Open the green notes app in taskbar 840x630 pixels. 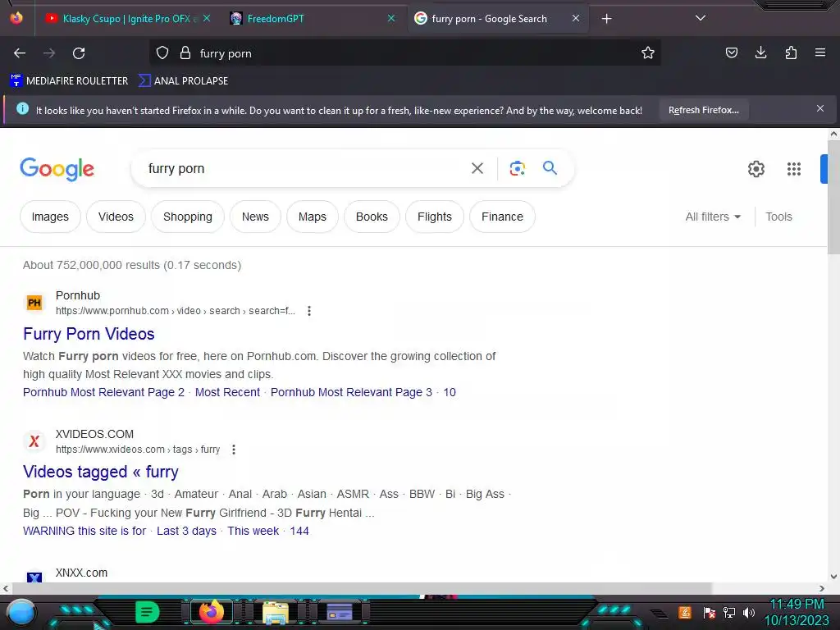click(147, 612)
